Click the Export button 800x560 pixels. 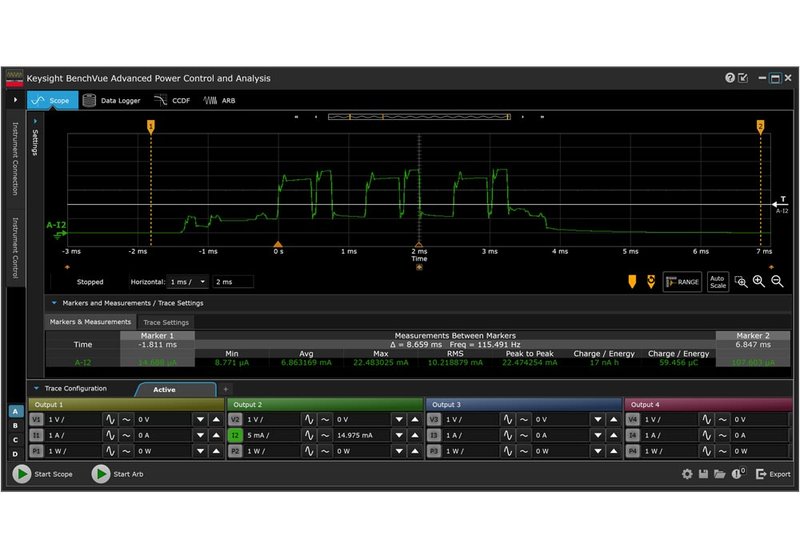(x=773, y=474)
